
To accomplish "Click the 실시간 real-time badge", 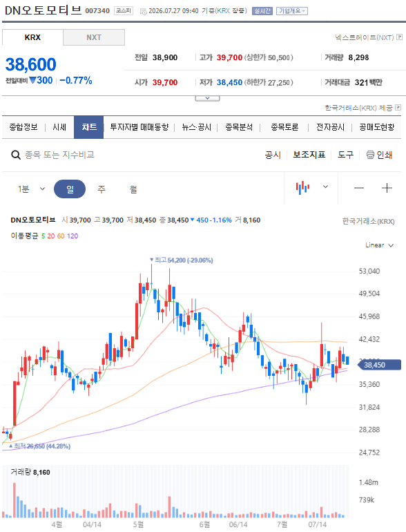I will tap(262, 11).
